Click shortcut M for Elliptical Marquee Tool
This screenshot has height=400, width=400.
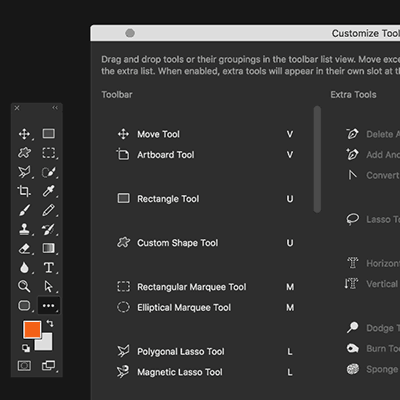[290, 307]
